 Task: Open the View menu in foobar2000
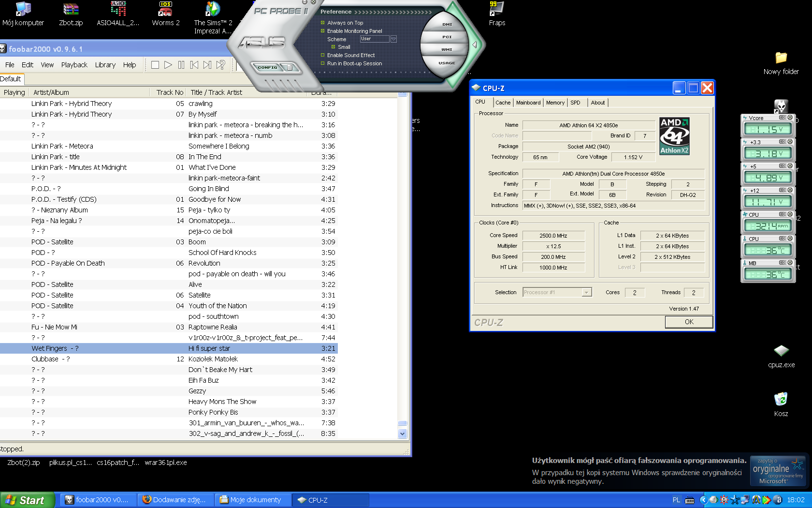click(47, 65)
